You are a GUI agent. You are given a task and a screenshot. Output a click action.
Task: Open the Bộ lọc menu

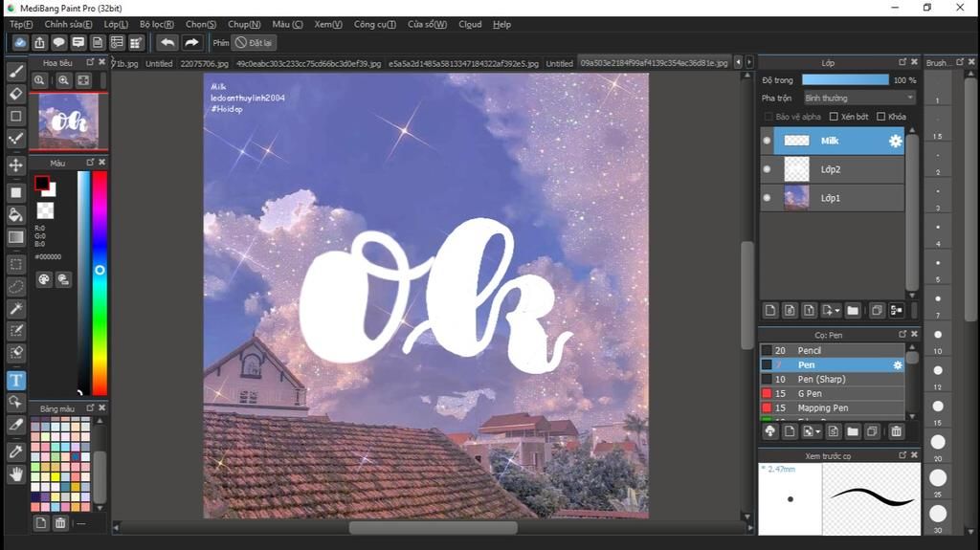[157, 24]
